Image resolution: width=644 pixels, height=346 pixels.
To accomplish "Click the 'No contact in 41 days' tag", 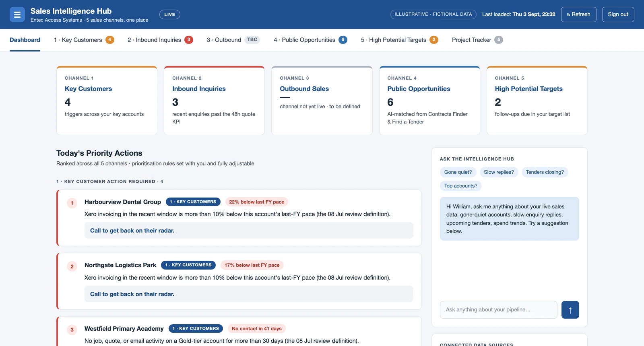I will [257, 329].
